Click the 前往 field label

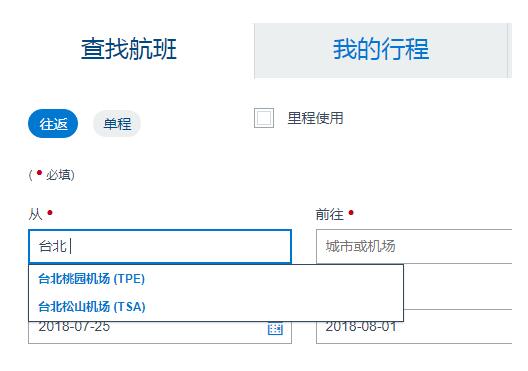click(x=329, y=214)
